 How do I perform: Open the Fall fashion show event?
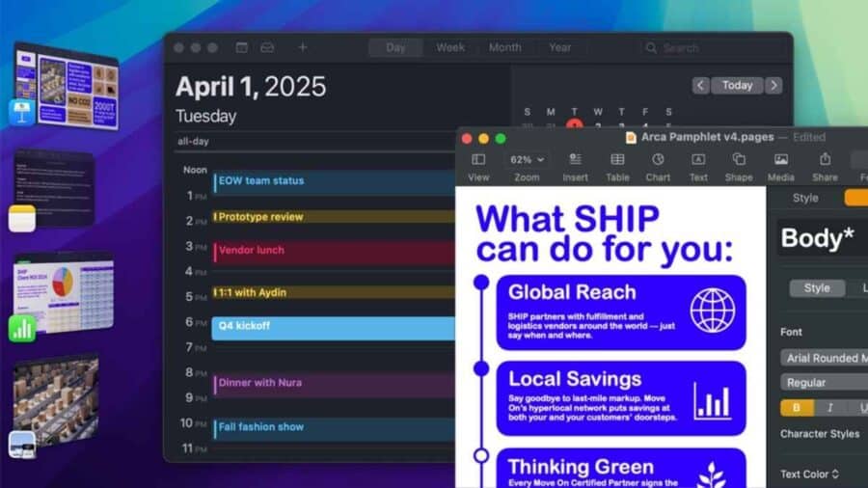[334, 429]
